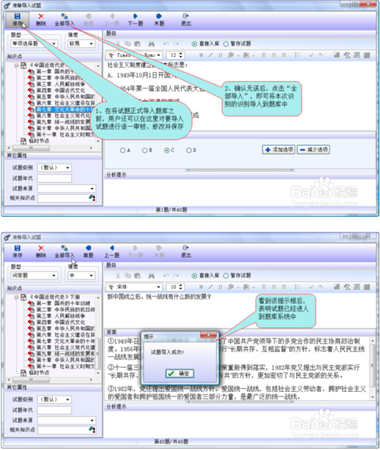Click question text 新中国成立后，统一战线有什么新的发展？

[x=159, y=297]
